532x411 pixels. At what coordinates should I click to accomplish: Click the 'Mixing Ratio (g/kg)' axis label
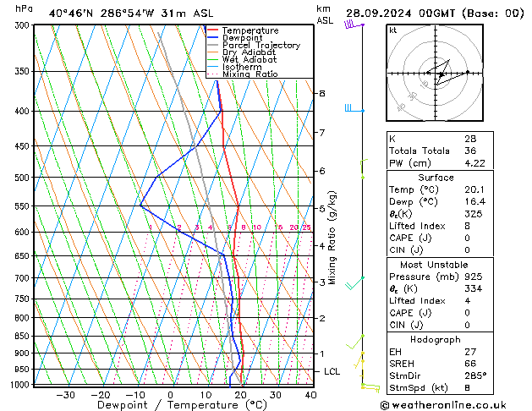[x=332, y=238]
